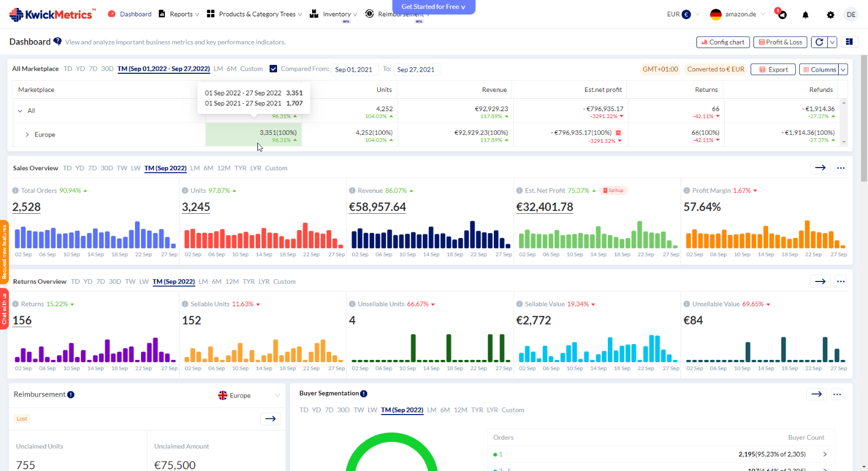This screenshot has height=471, width=868.
Task: Click the Splitup badge on Est. Net Profit
Action: (x=613, y=191)
